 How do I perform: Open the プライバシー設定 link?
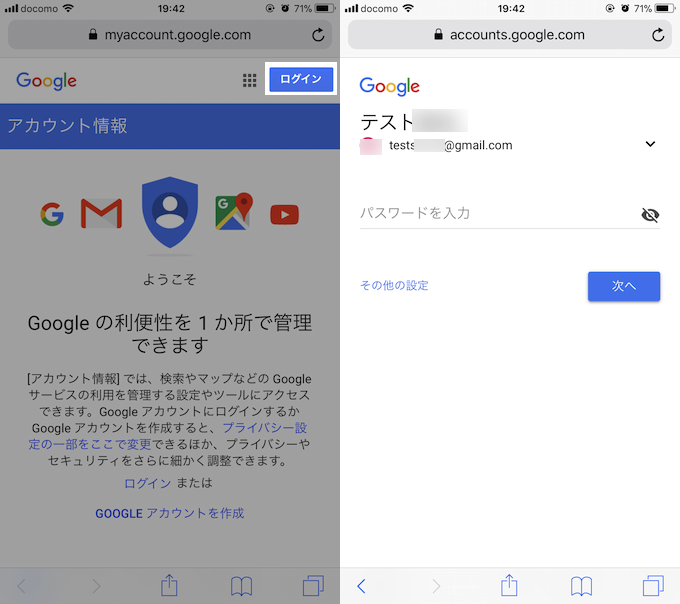[x=169, y=436]
